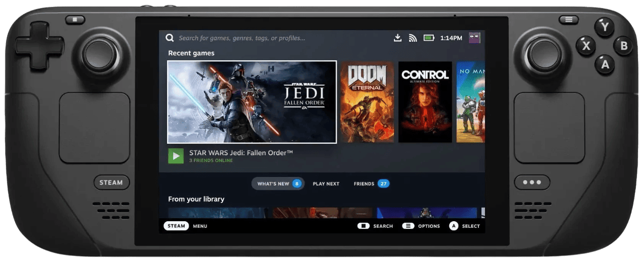Focus the search games text field

coord(242,38)
